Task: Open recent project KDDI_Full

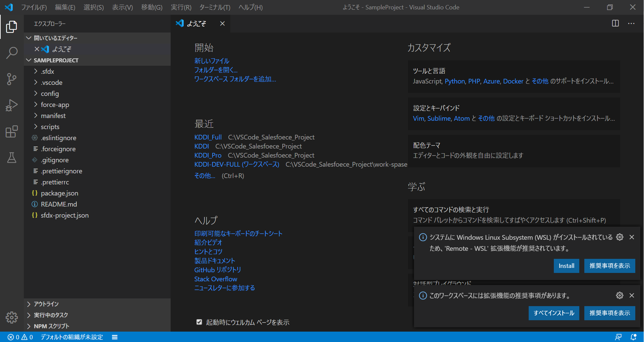Action: click(208, 137)
